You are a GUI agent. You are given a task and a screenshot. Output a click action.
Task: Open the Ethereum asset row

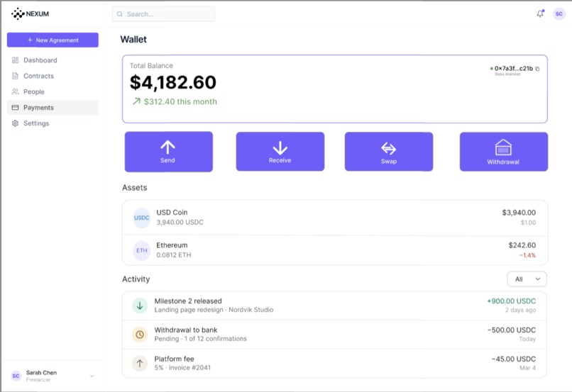335,250
